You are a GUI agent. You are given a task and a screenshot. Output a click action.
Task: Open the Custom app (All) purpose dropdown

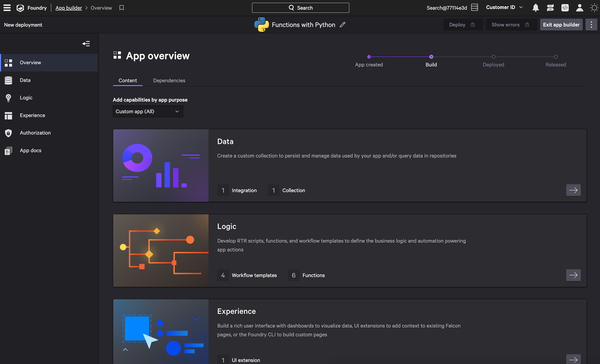pos(148,111)
